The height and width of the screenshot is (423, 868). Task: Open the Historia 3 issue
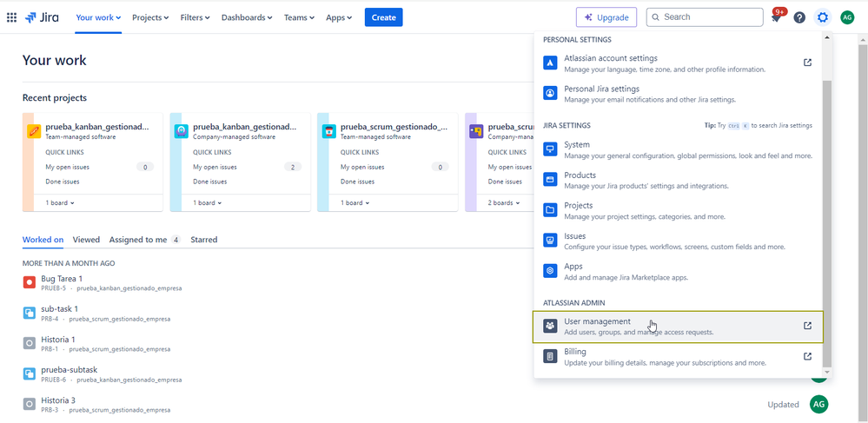(58, 400)
